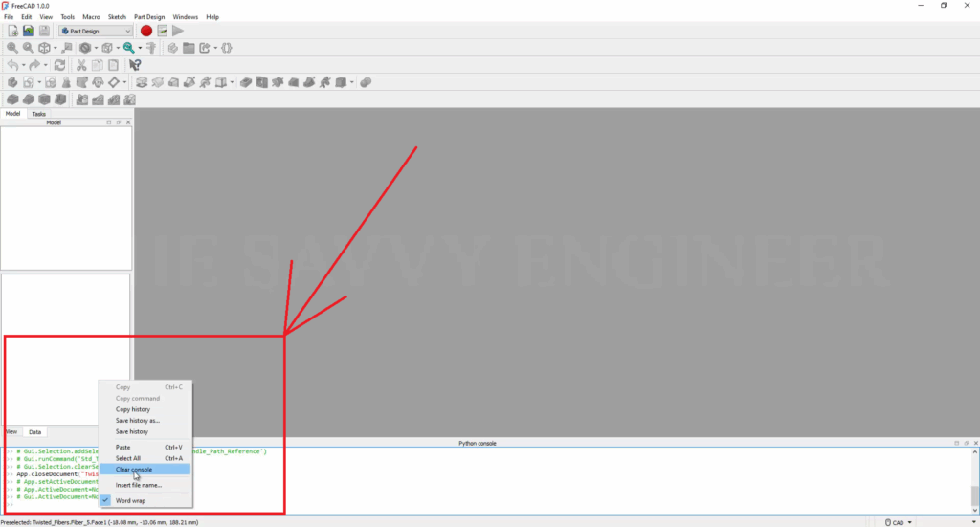
Task: Close the Model panel with X
Action: pos(128,122)
